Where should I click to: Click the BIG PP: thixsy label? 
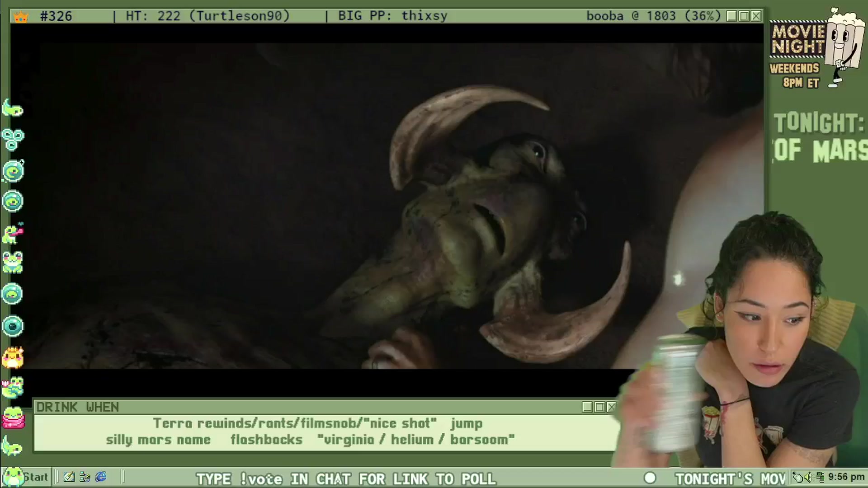pyautogui.click(x=392, y=16)
